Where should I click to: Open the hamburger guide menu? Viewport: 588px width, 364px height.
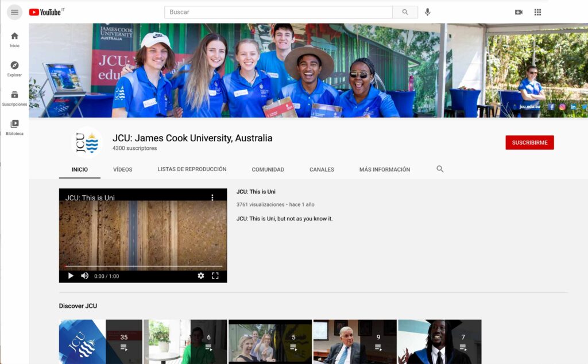tap(14, 13)
